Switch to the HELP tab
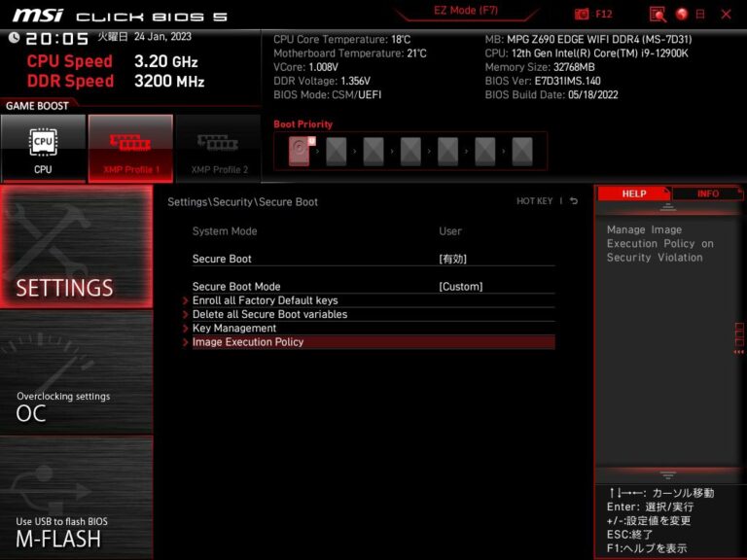The height and width of the screenshot is (560, 747). pos(633,193)
